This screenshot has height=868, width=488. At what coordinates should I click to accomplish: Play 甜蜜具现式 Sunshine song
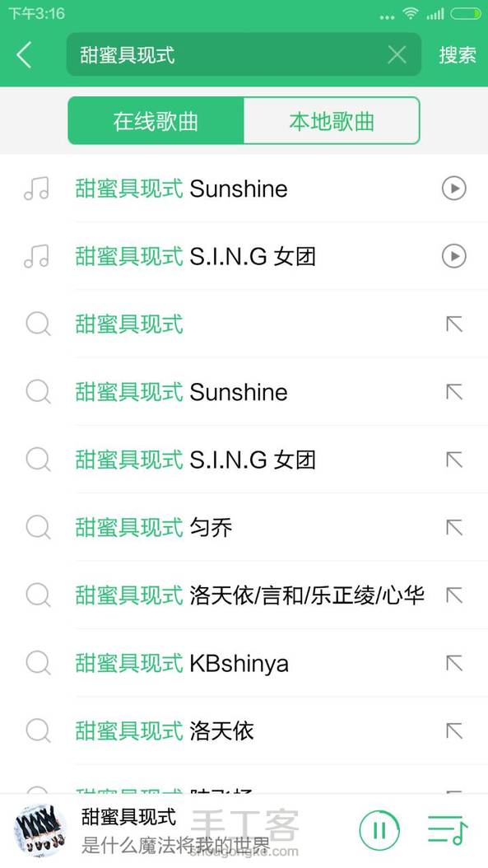pos(453,189)
